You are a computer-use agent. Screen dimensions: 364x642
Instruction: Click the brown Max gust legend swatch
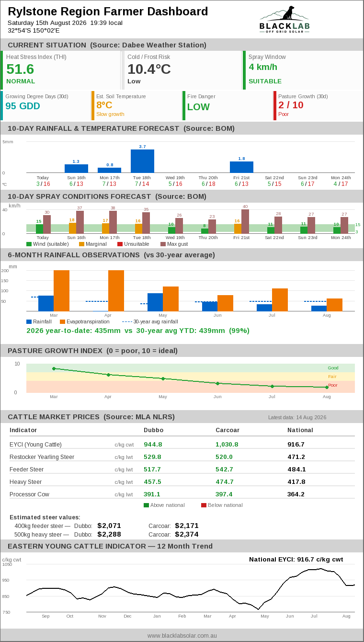[x=163, y=244]
